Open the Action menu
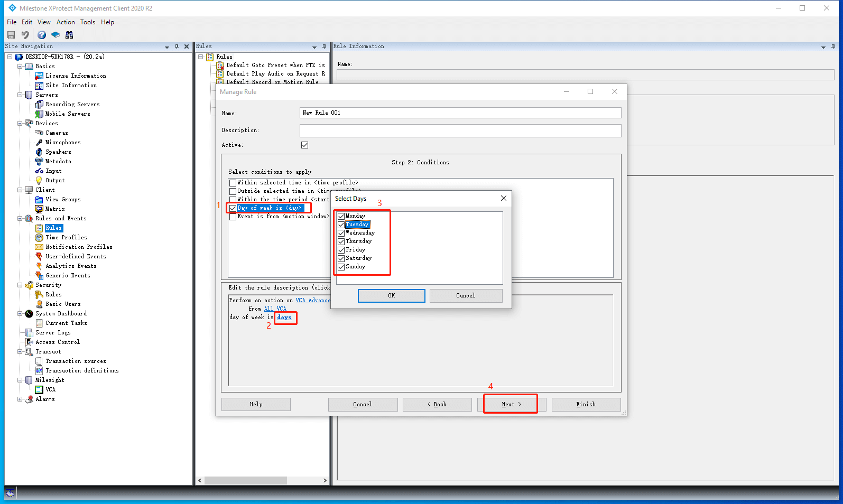The height and width of the screenshot is (504, 843). coord(66,22)
